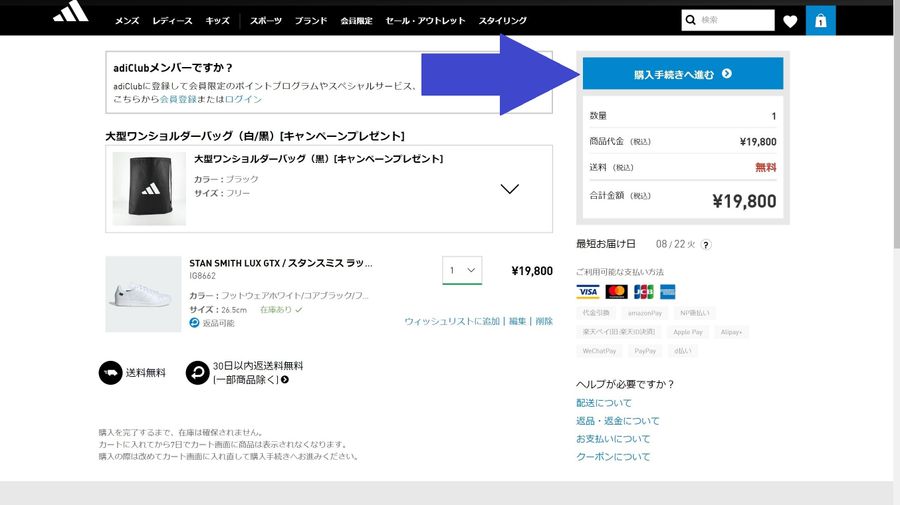This screenshot has height=505, width=900.
Task: Click 一部商品除く arrow link
Action: (x=251, y=380)
